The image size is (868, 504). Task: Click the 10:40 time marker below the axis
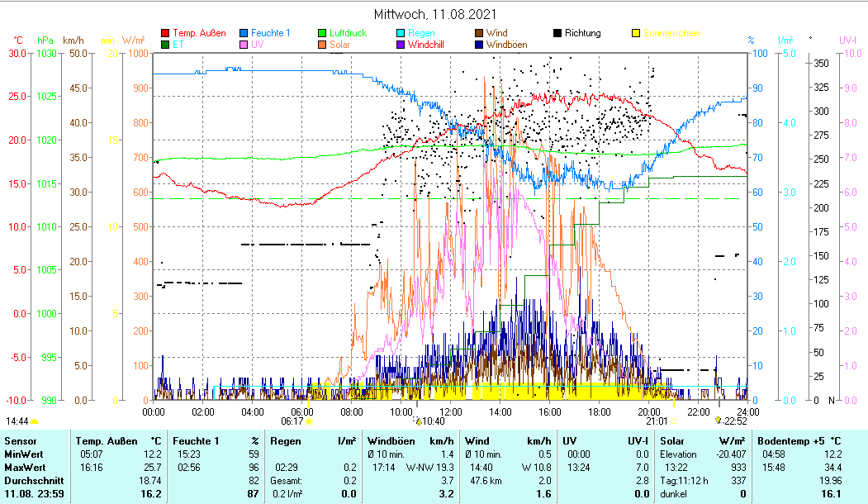coord(433,421)
